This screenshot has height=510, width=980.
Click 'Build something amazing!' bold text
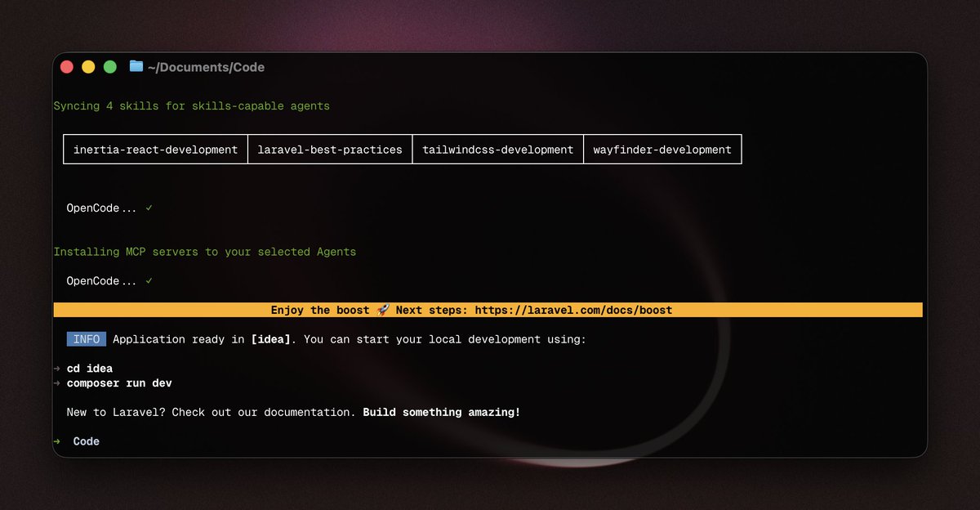click(x=442, y=413)
